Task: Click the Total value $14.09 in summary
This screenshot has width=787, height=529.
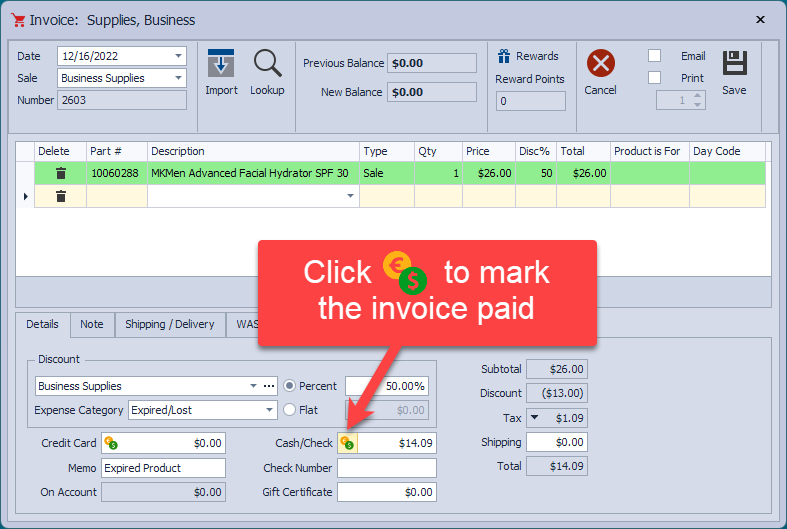Action: [x=557, y=466]
